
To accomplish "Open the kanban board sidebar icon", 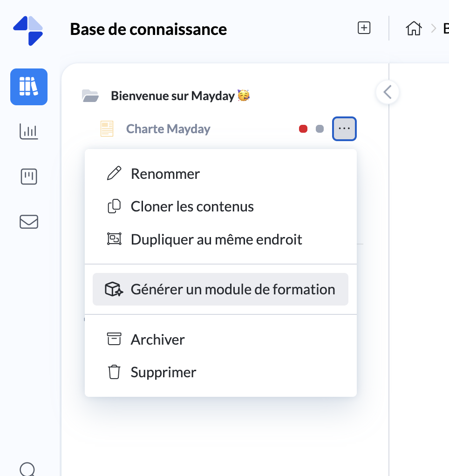I will [29, 177].
